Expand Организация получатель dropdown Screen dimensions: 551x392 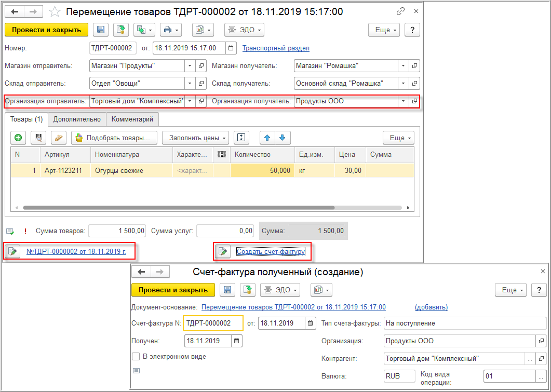coord(404,101)
